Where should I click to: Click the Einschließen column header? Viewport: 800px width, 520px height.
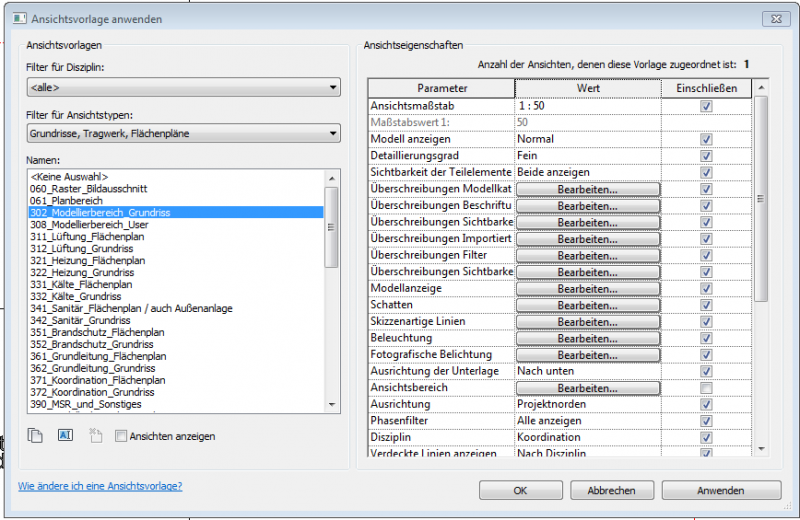[x=706, y=88]
